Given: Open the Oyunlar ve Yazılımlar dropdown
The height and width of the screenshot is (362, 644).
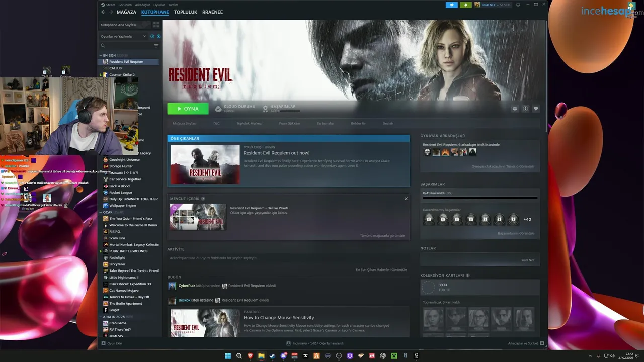Looking at the screenshot, I should (124, 36).
